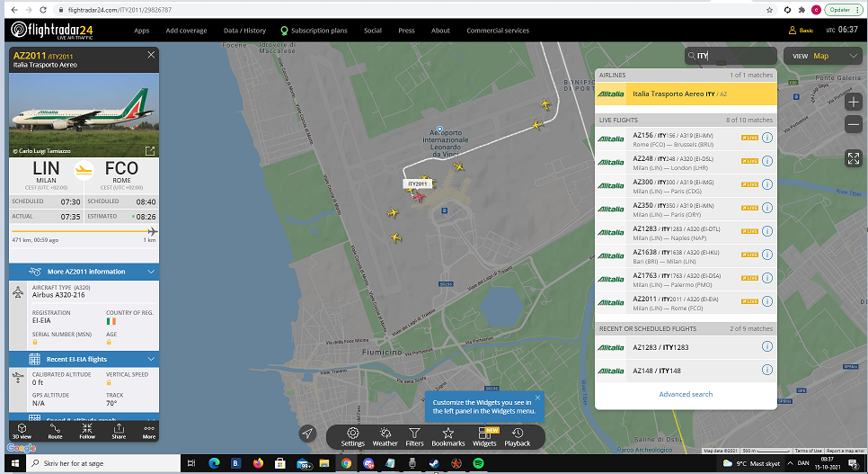Viewport: 868px width, 474px height.
Task: Toggle fullscreen map view
Action: (x=853, y=158)
